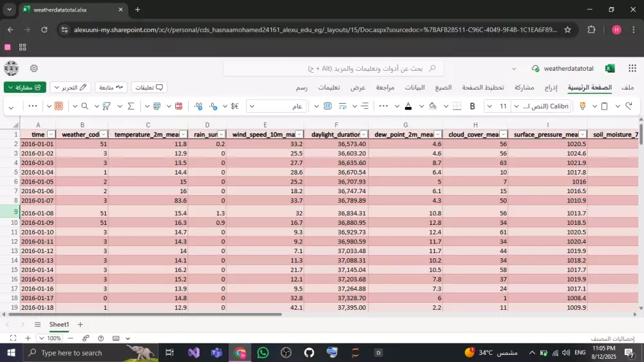Bookmark this page with the star icon
The width and height of the screenshot is (644, 362).
pyautogui.click(x=567, y=30)
